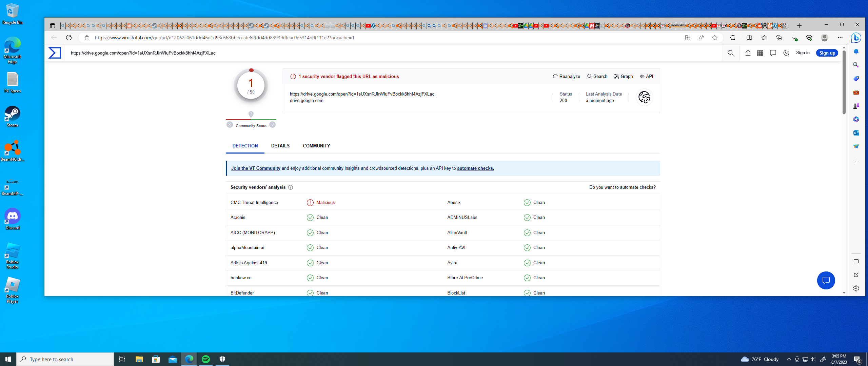
Task: Click the comments speech bubble header icon
Action: coord(773,53)
